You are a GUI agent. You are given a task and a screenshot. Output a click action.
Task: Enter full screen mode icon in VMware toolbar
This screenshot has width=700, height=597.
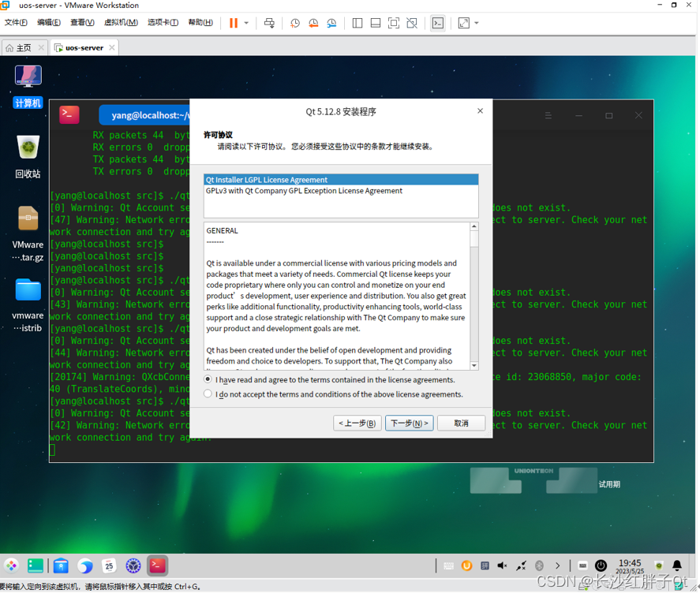point(394,23)
